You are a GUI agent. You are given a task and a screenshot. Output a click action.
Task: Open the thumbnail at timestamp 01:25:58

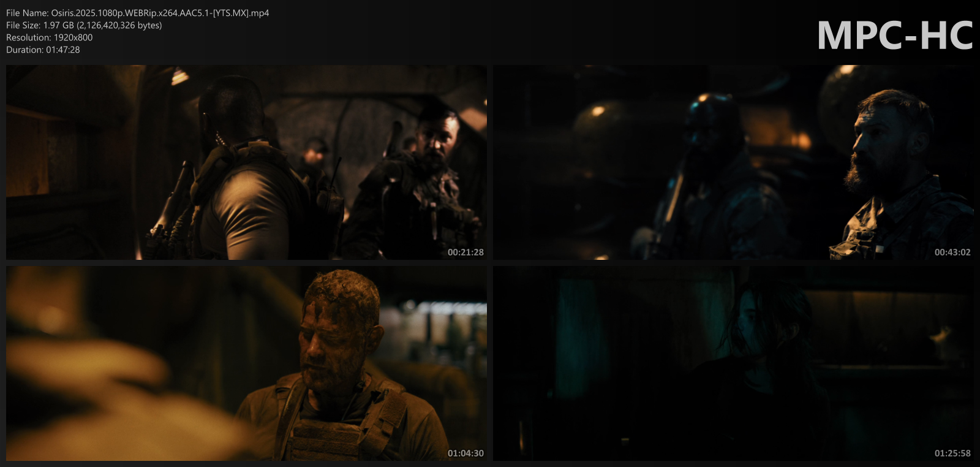coord(733,363)
